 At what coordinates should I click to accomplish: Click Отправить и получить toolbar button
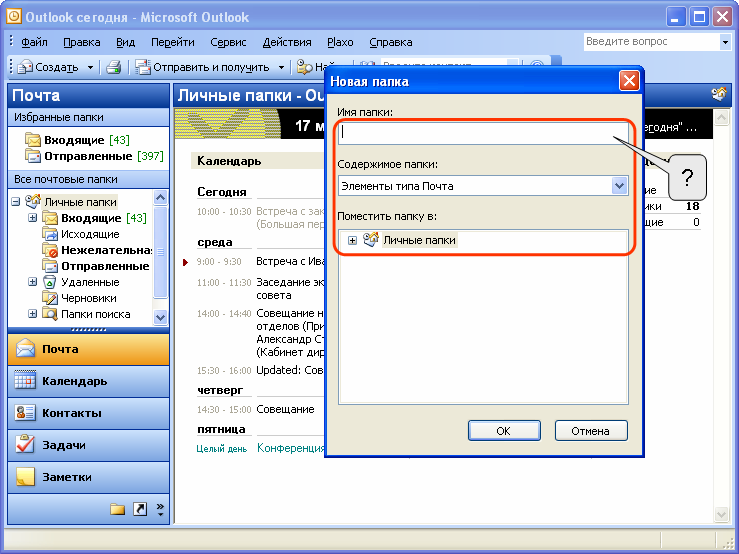pos(203,67)
